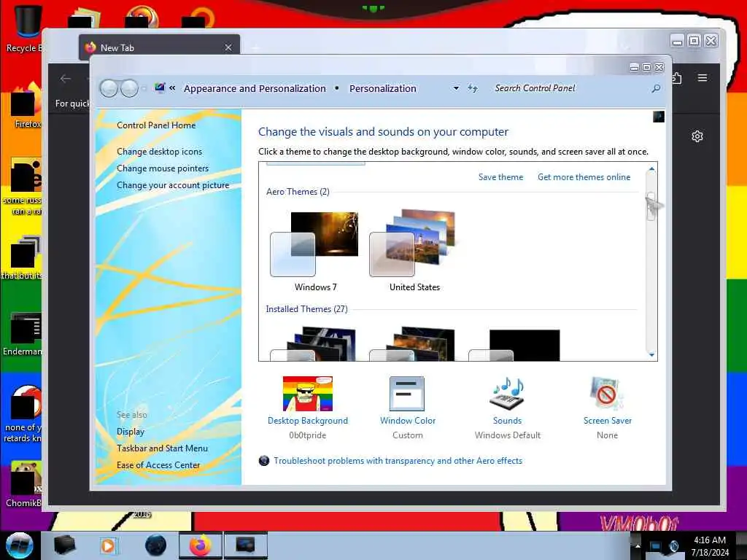Click the refresh button beside address bar
This screenshot has width=747, height=560.
tap(472, 88)
